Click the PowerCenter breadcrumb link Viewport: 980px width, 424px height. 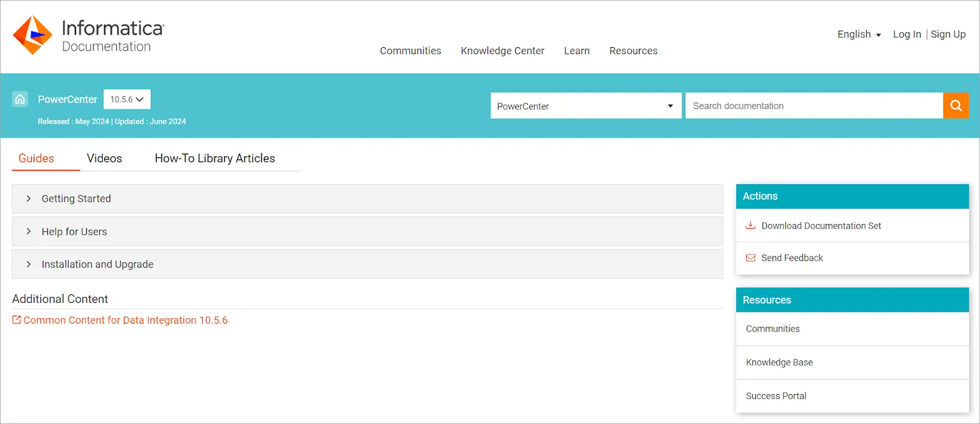(x=67, y=99)
